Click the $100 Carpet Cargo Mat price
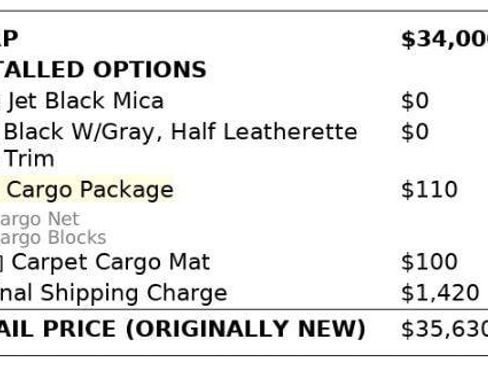488x366 pixels. (x=429, y=262)
